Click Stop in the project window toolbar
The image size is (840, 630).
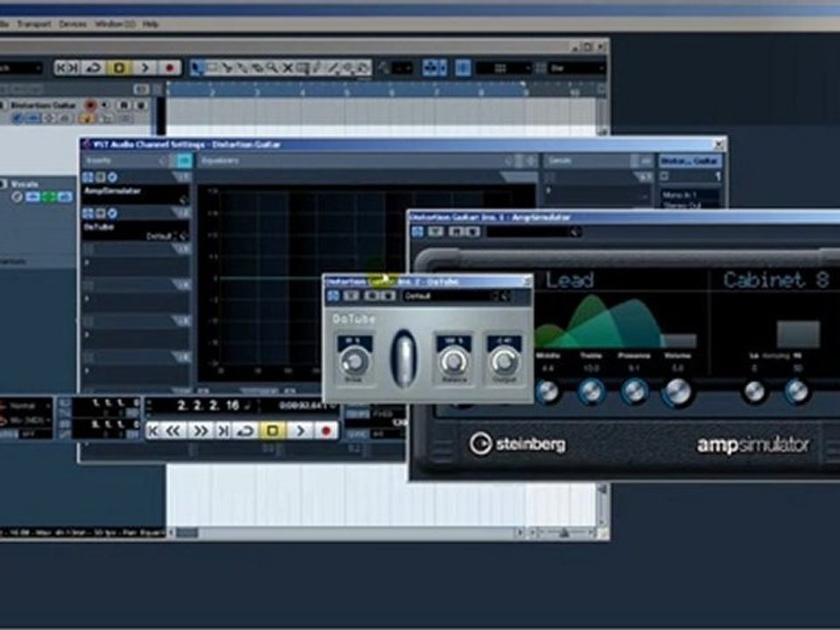click(x=119, y=68)
